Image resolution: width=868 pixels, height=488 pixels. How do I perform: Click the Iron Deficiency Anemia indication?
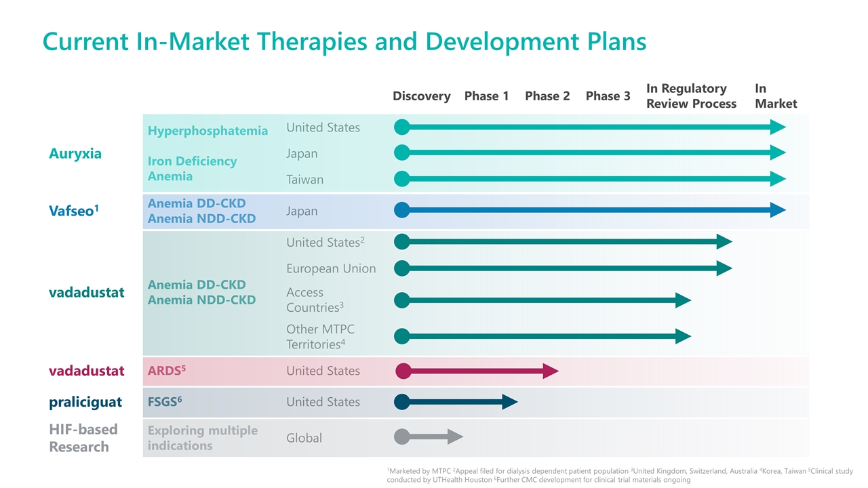pyautogui.click(x=192, y=169)
